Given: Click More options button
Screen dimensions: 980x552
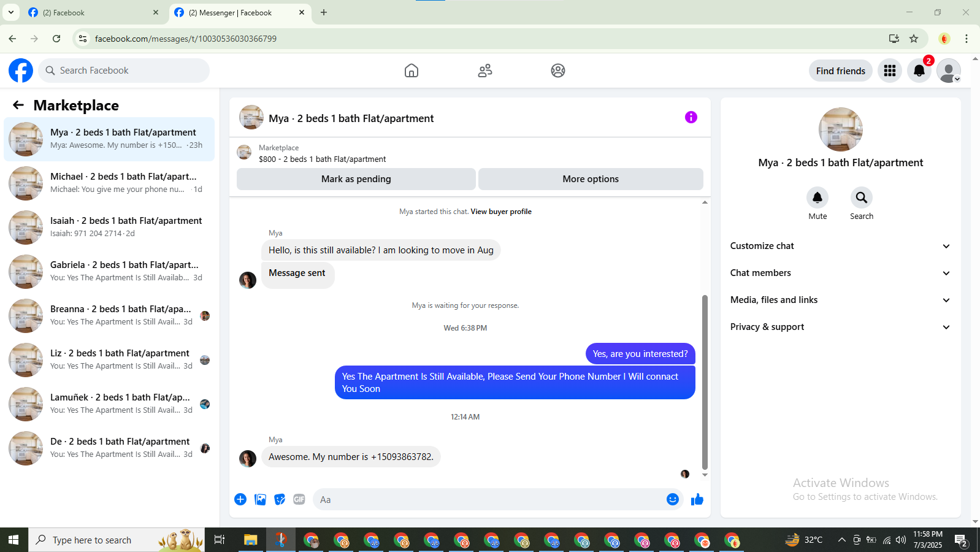Looking at the screenshot, I should click(x=591, y=179).
